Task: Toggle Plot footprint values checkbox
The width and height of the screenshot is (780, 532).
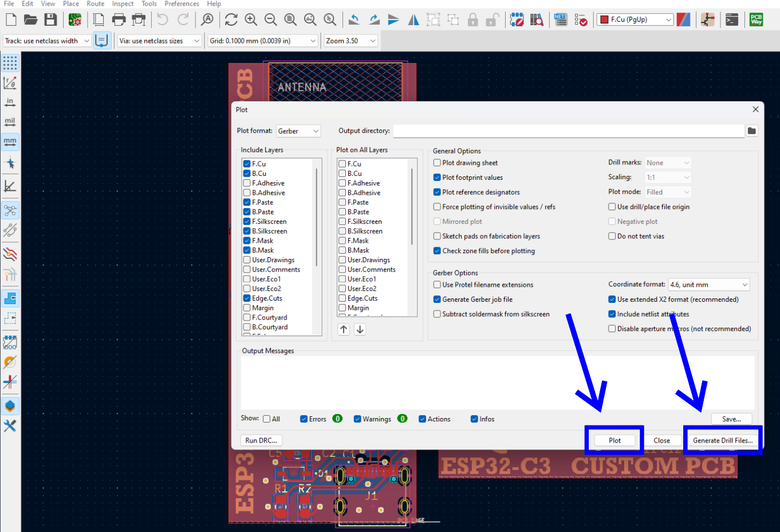Action: [437, 178]
